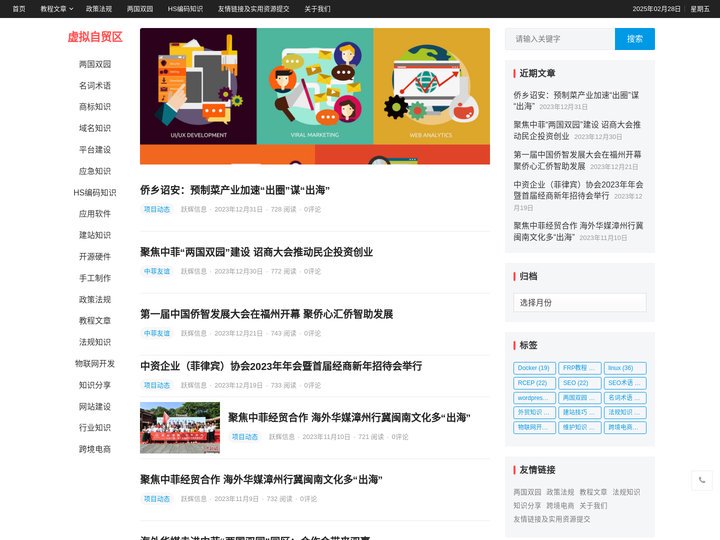Select 行业知识 in the left sidebar
This screenshot has height=540, width=720.
(95, 428)
